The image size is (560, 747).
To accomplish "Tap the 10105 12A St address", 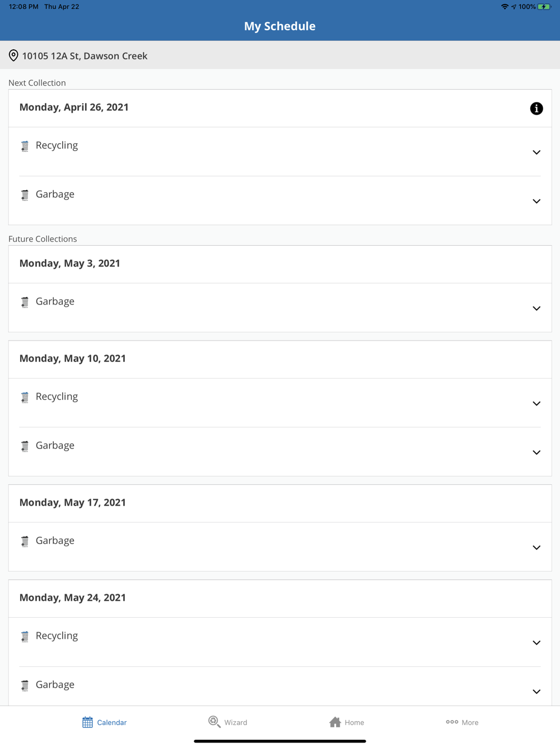I will [x=85, y=56].
